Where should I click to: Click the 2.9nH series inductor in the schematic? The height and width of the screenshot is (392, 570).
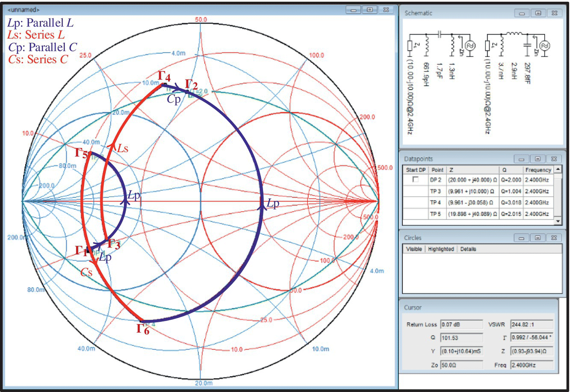pos(514,34)
